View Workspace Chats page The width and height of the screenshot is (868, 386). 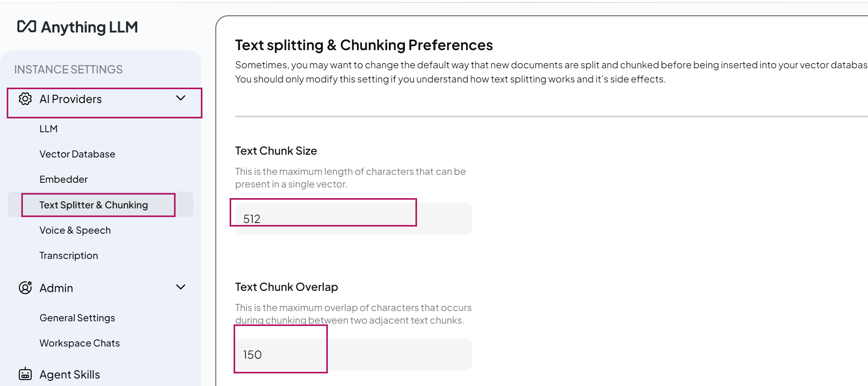point(80,343)
